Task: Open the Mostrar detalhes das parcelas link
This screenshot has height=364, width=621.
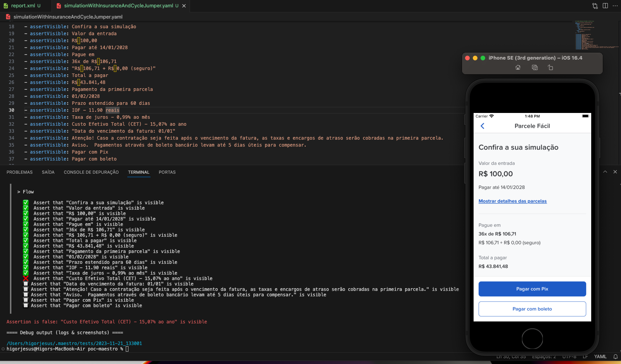Action: [512, 201]
